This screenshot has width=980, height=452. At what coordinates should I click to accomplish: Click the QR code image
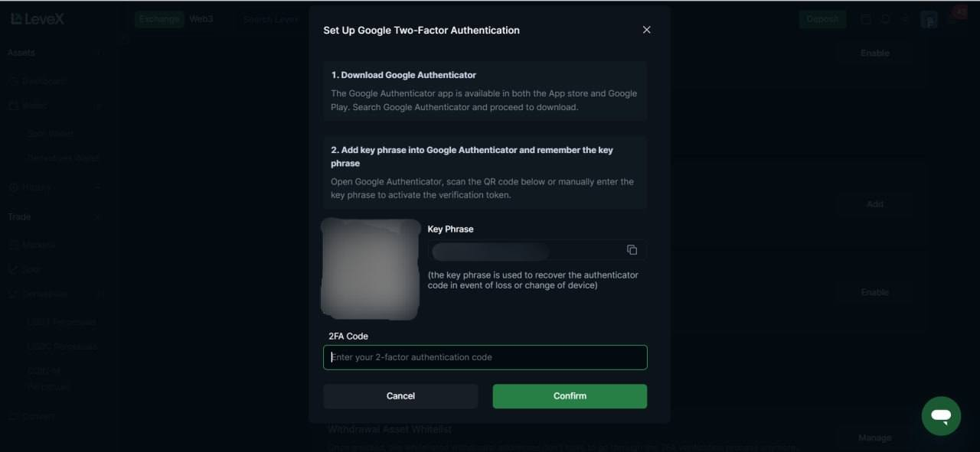click(x=371, y=269)
